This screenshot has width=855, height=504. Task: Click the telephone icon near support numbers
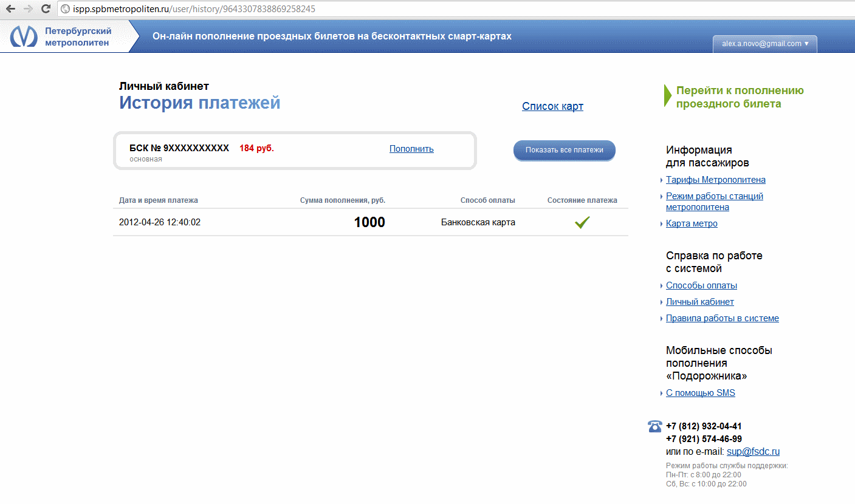[x=654, y=426]
